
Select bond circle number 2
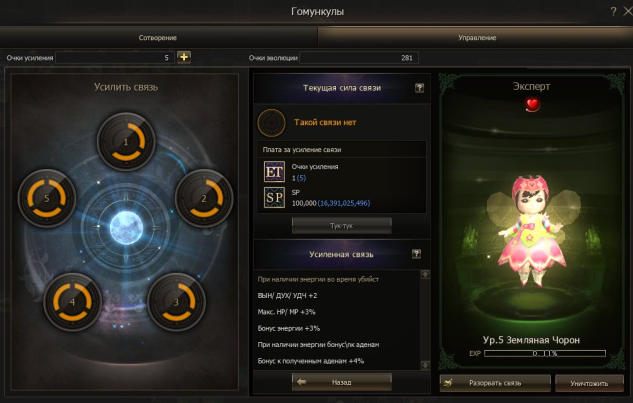pyautogui.click(x=204, y=198)
